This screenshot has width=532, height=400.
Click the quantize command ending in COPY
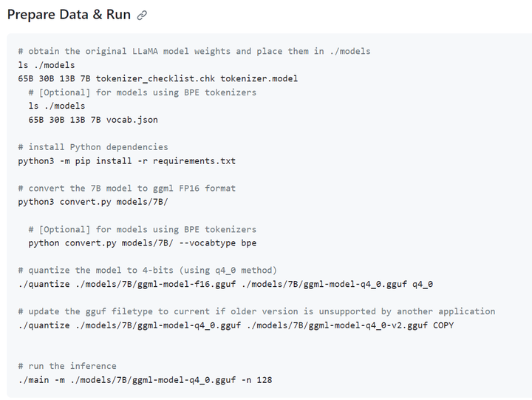tap(236, 325)
